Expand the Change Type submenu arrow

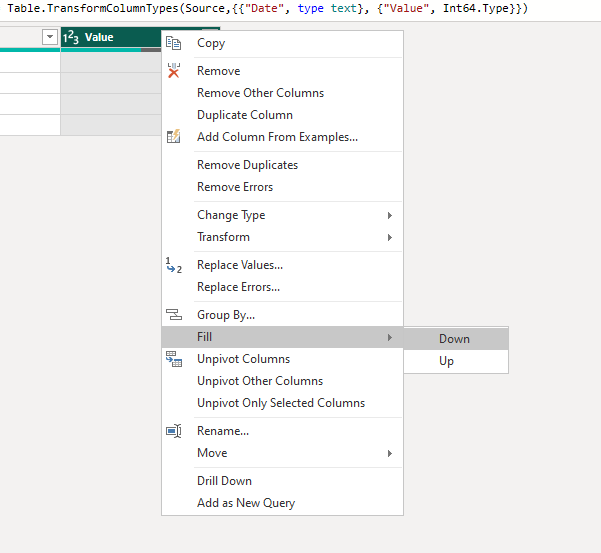[389, 215]
